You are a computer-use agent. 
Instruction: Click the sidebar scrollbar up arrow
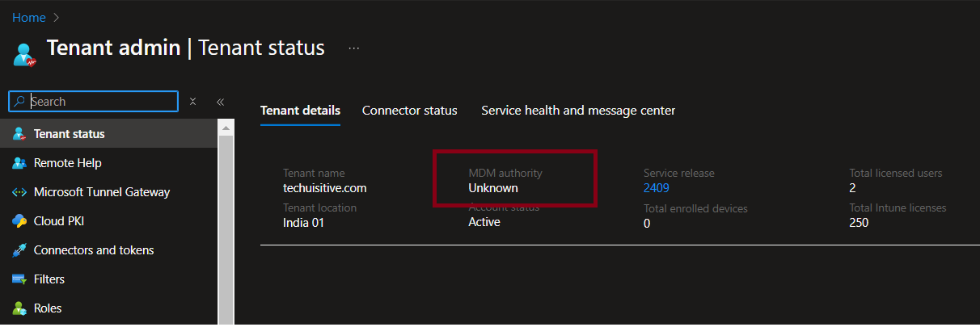coord(226,128)
